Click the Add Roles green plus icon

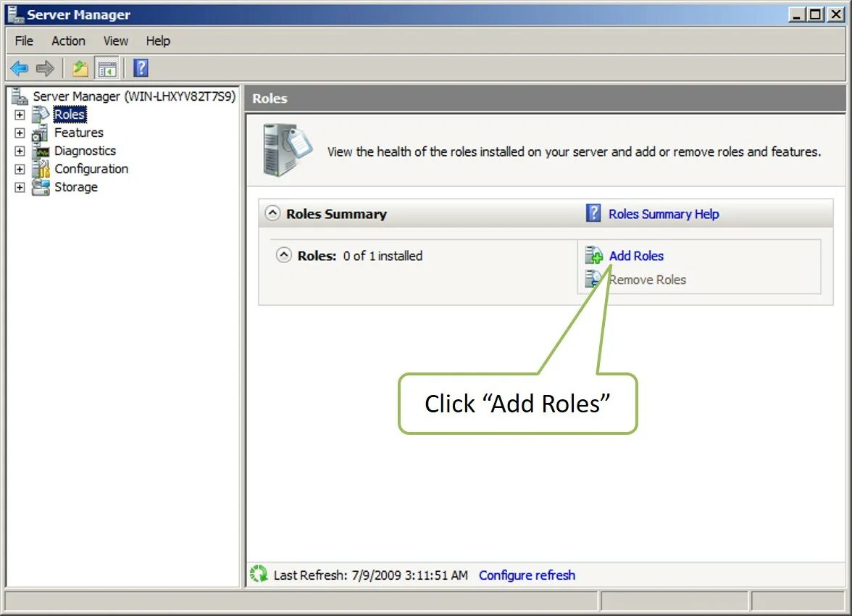point(594,255)
